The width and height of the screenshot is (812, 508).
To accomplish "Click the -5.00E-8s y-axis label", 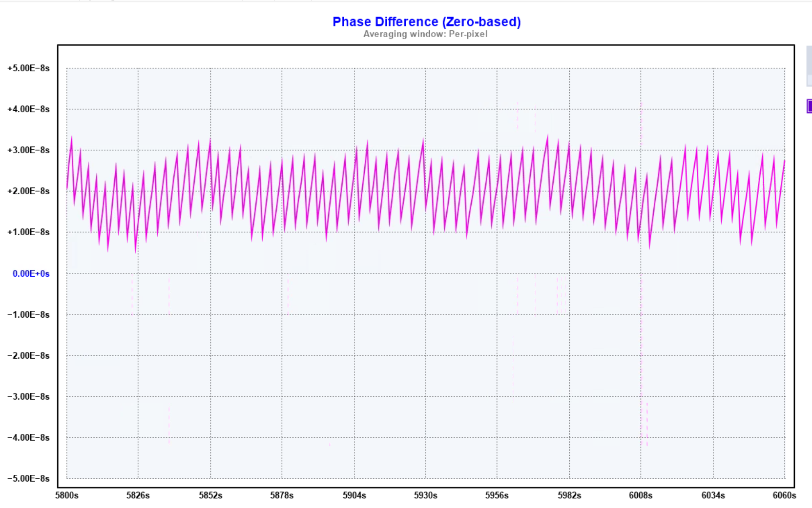I will click(x=28, y=479).
